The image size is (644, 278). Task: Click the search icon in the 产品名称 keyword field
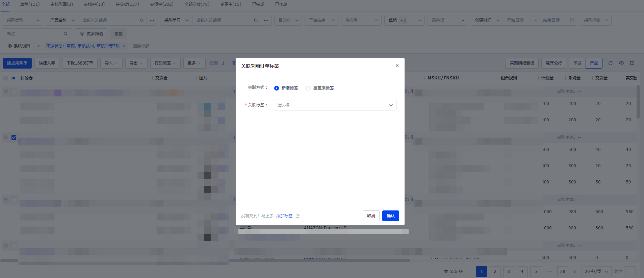[x=142, y=20]
